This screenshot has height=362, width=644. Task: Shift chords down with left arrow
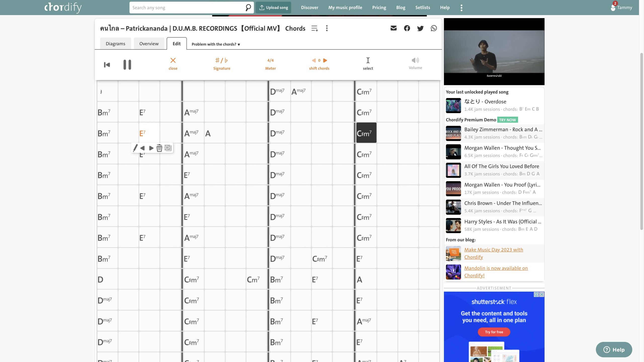pos(313,60)
